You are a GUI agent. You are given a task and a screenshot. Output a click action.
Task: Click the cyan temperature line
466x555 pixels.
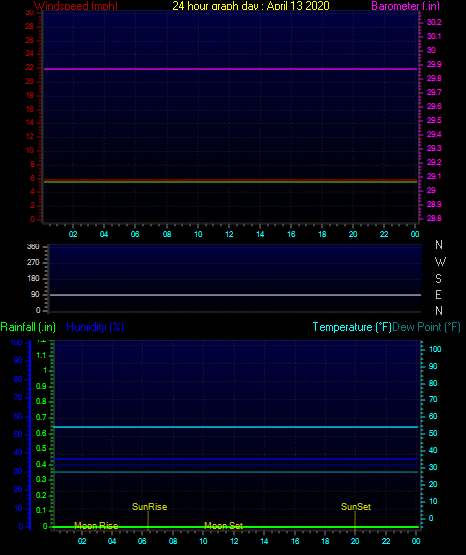pos(235,427)
